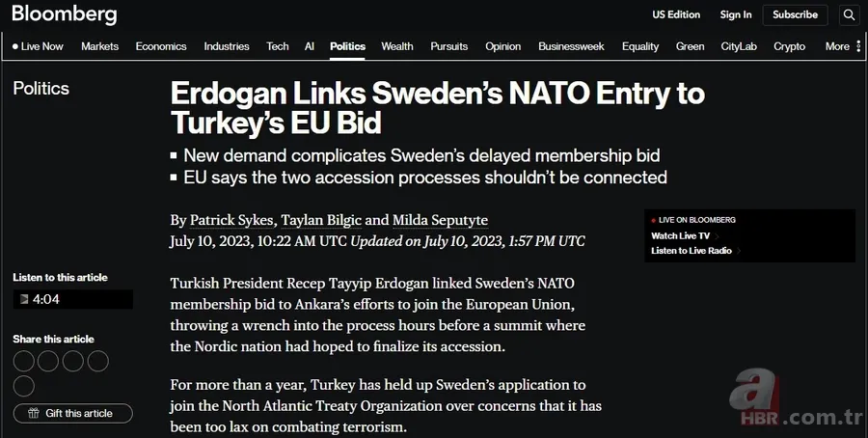Click the first share circle icon

[x=24, y=362]
